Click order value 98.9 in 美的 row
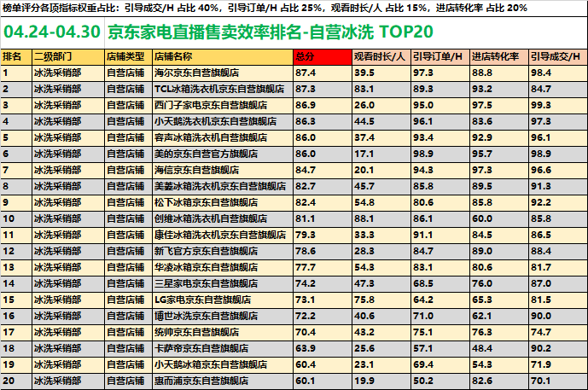Image resolution: width=588 pixels, height=390 pixels. (x=440, y=154)
